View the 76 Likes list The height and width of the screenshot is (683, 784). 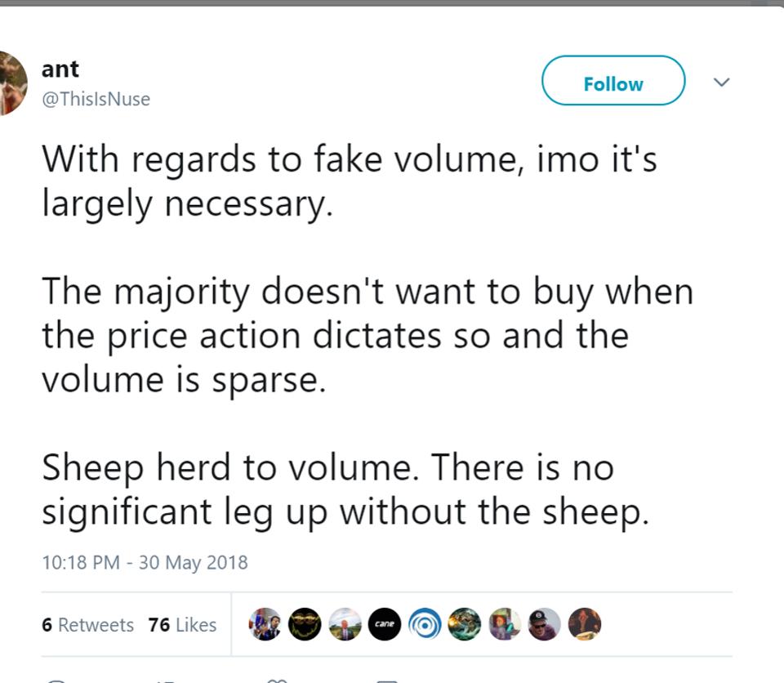point(182,625)
